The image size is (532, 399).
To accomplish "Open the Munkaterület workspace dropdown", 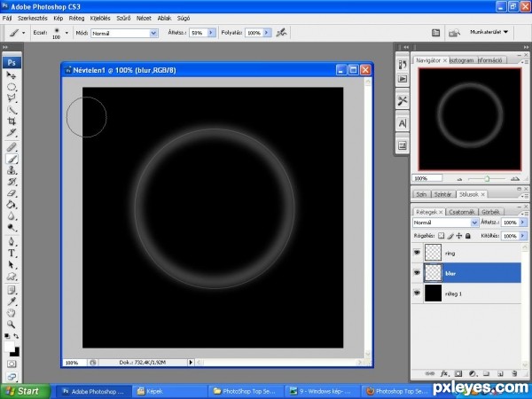I will tap(489, 32).
